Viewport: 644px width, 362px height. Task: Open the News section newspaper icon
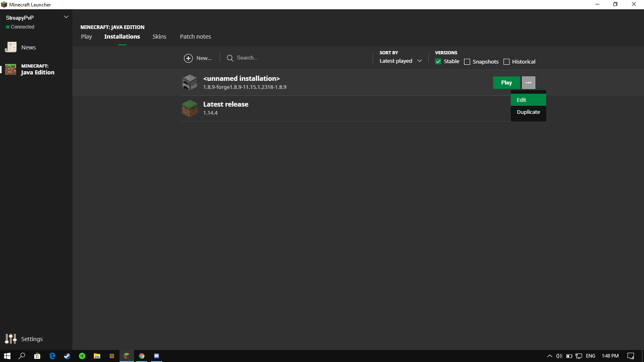(11, 47)
